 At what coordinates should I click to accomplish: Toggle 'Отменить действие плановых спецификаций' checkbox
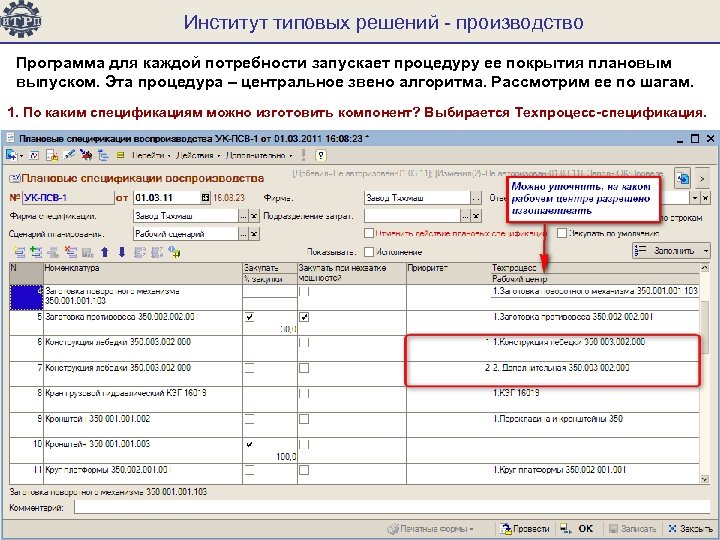click(x=369, y=233)
